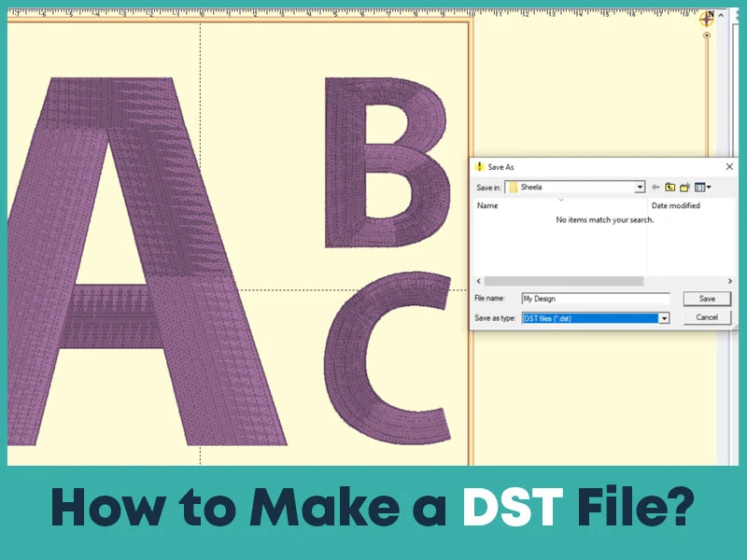Select the embroidered letter B

(388, 162)
